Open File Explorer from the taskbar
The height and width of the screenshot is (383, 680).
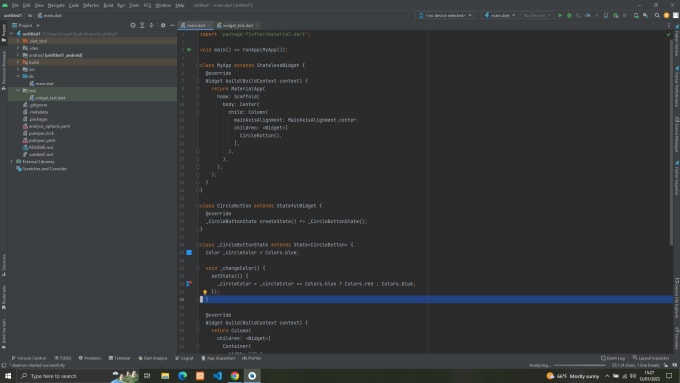click(165, 376)
